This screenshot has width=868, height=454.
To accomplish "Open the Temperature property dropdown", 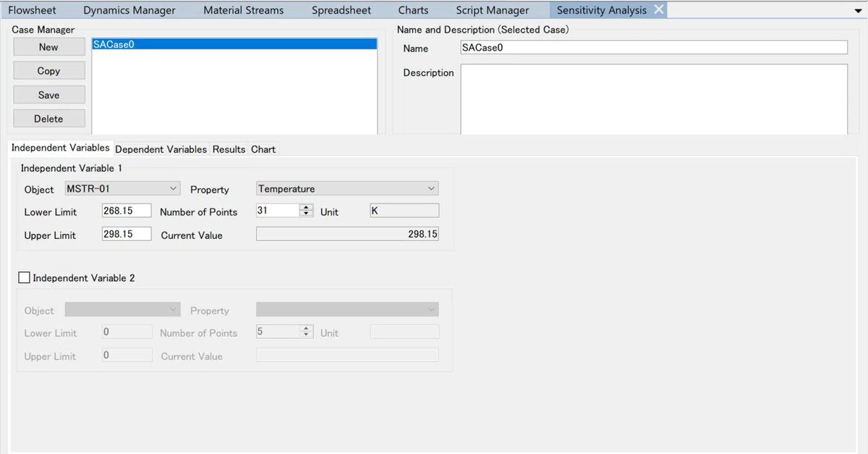I will [x=347, y=188].
